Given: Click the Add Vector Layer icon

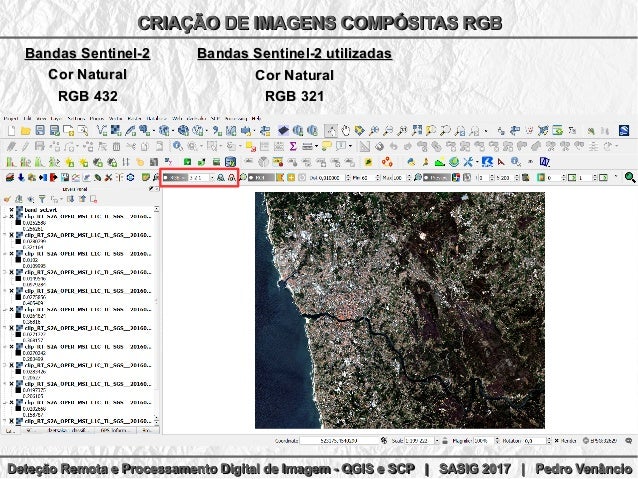Looking at the screenshot, I should (102, 130).
